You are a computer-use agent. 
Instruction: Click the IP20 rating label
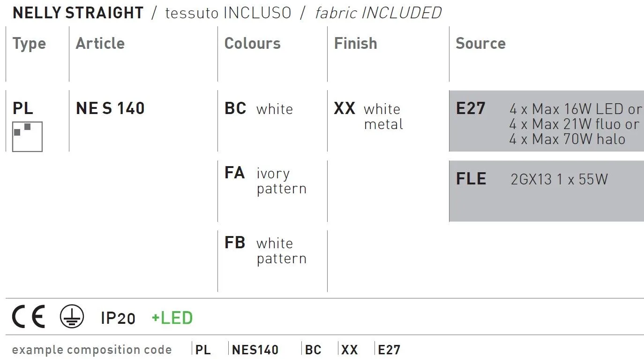point(118,318)
